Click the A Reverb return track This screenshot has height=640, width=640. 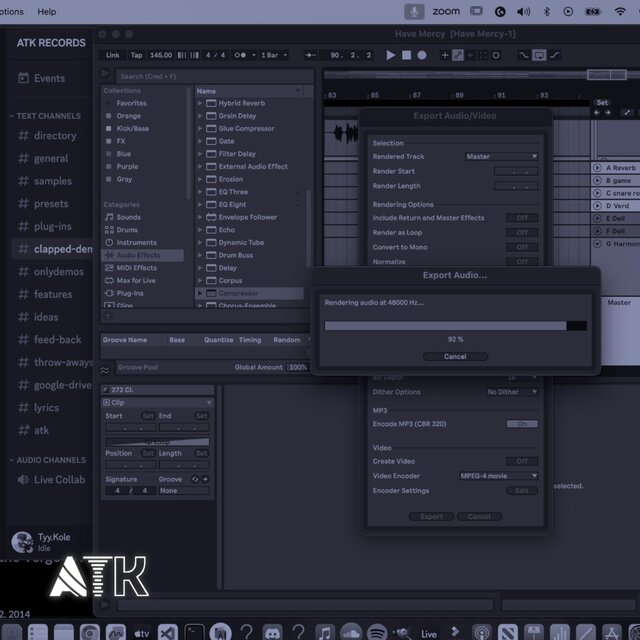pyautogui.click(x=620, y=168)
